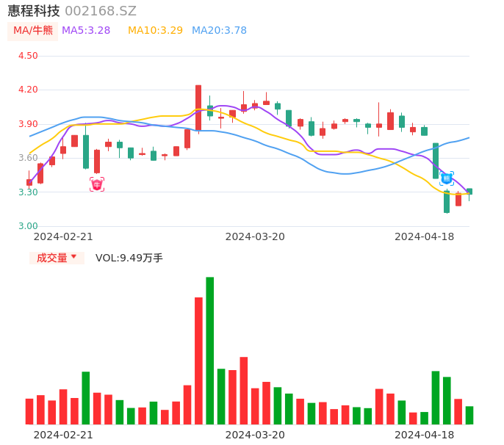Select the rightmost green volume bar

pyautogui.click(x=469, y=415)
